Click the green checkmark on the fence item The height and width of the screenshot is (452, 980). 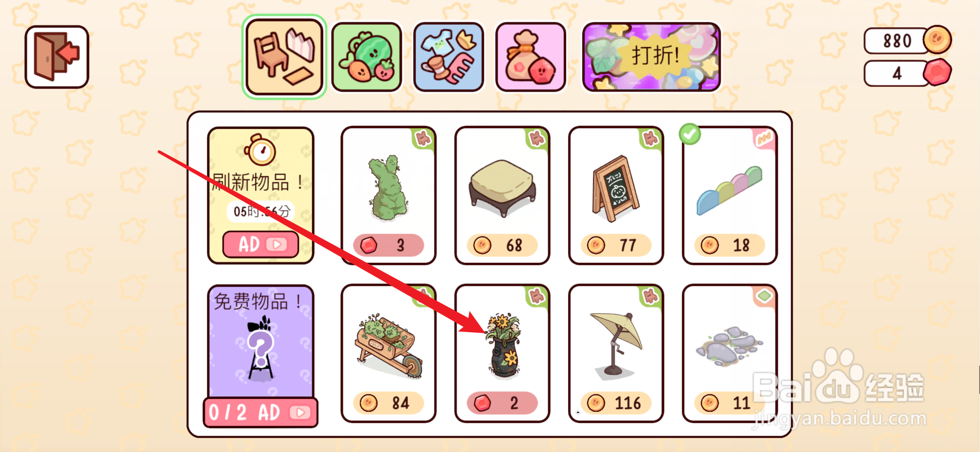pyautogui.click(x=690, y=134)
